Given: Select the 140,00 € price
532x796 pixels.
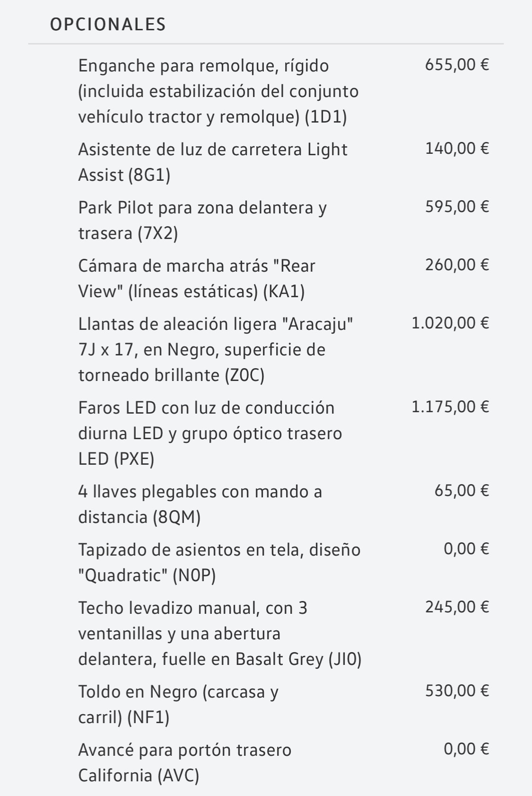Looking at the screenshot, I should (x=457, y=148).
